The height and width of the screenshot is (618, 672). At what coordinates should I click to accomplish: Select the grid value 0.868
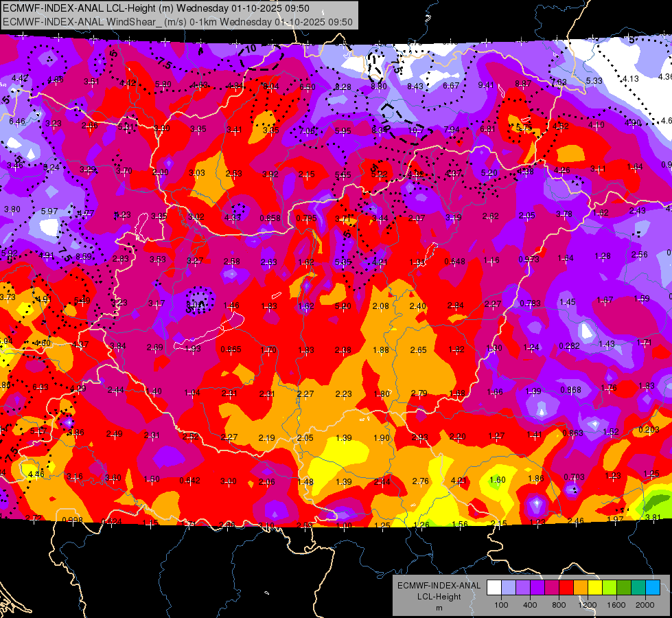[571, 390]
